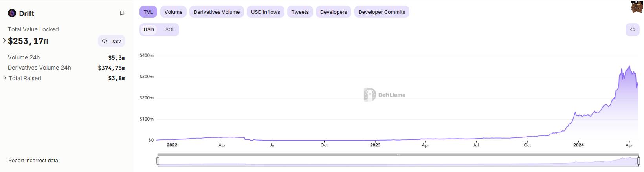This screenshot has width=644, height=172.
Task: Click the Drift protocol logo icon
Action: point(12,13)
